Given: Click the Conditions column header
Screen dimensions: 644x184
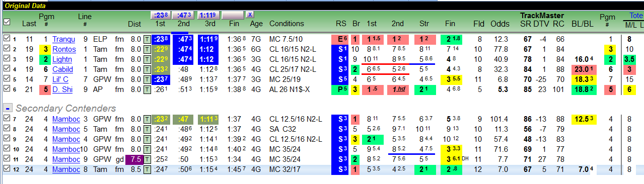Looking at the screenshot, I should [287, 24].
